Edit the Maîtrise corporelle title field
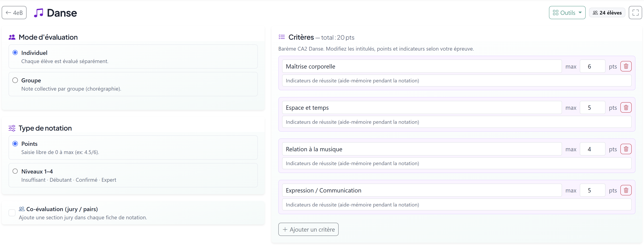The image size is (644, 247). pyautogui.click(x=422, y=66)
